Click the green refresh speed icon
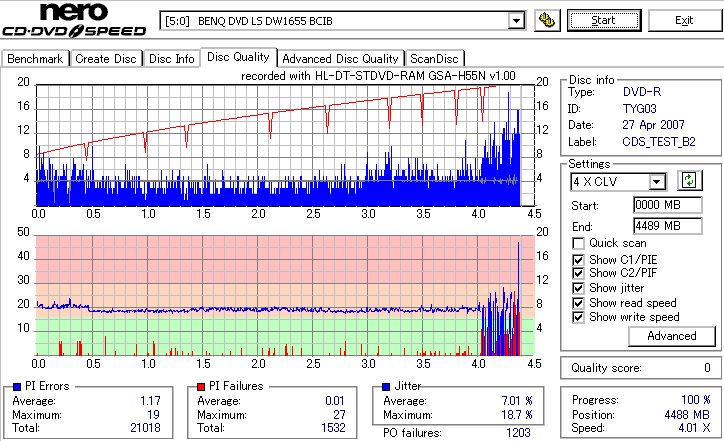 click(689, 180)
